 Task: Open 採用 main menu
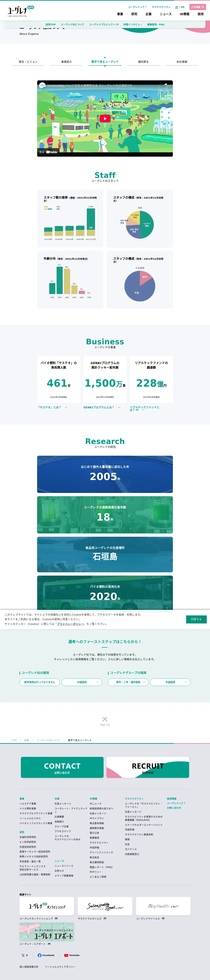click(x=201, y=14)
